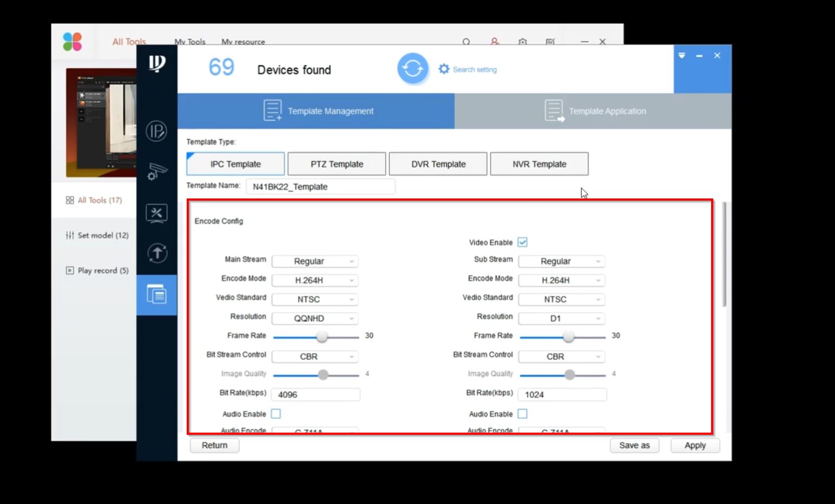Image resolution: width=835 pixels, height=504 pixels.
Task: Open the main stream Vedio Standard dropdown
Action: [x=315, y=299]
